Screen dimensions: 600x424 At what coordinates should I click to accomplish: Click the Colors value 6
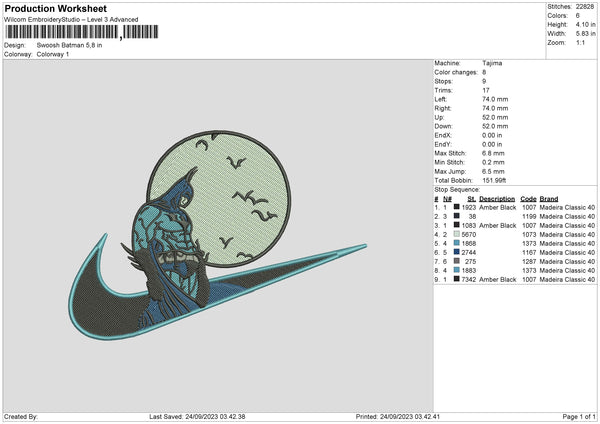click(578, 16)
